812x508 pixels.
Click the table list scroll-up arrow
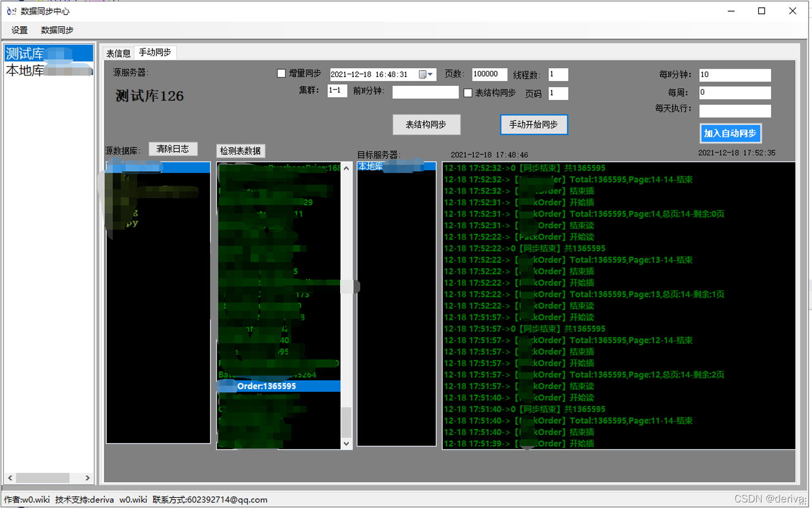coord(346,168)
